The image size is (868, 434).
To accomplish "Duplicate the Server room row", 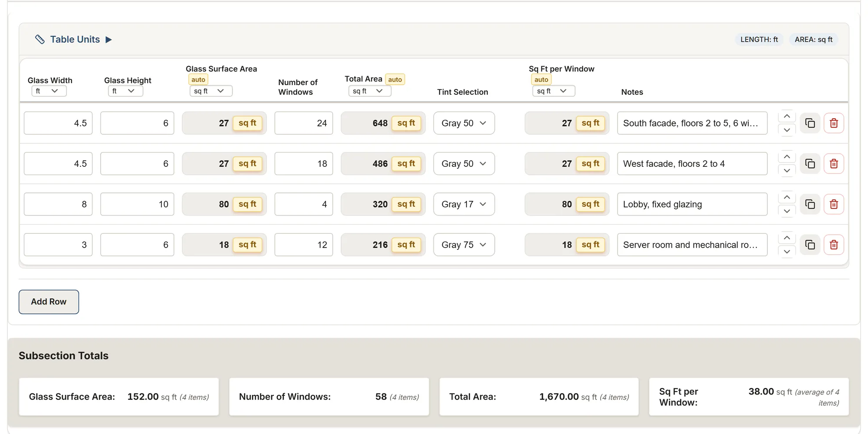I will (x=810, y=245).
